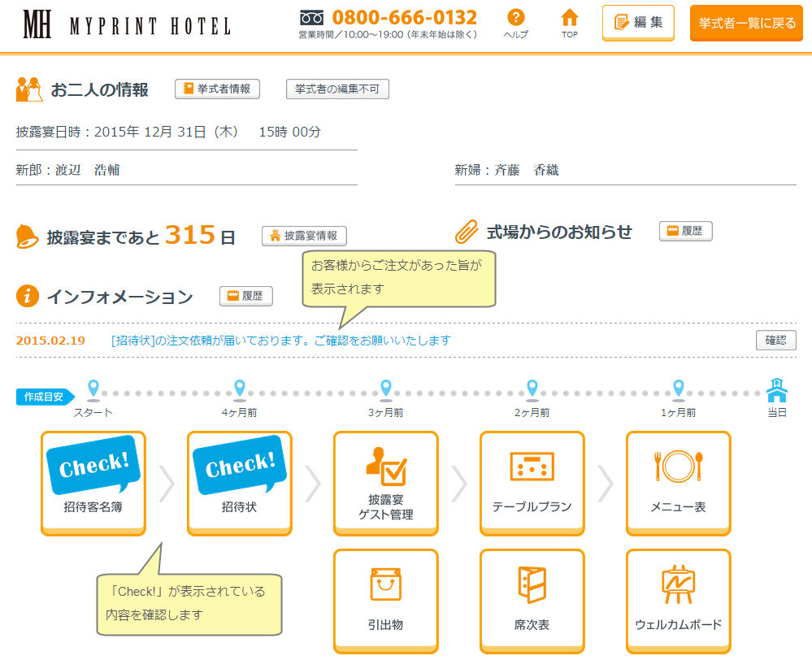812x660 pixels.
Task: Click the 挙式者の編集不可 button
Action: tap(337, 89)
